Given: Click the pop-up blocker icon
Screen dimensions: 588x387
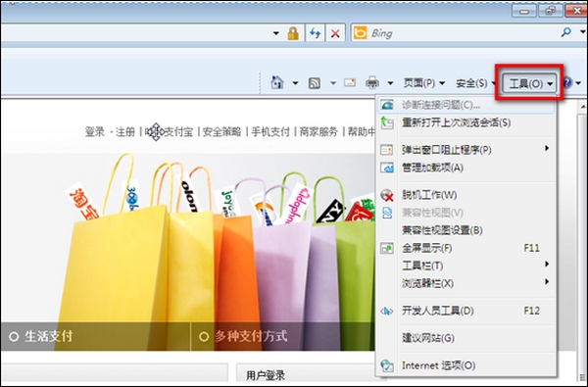Looking at the screenshot, I should (387, 150).
